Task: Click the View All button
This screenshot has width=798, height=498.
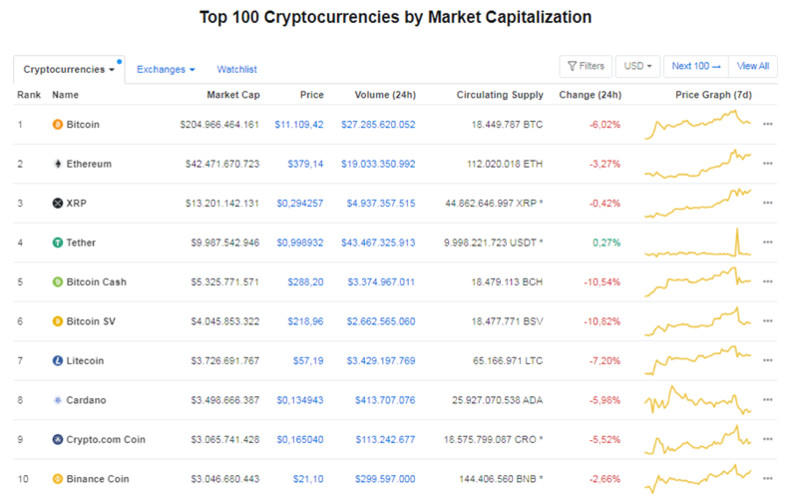Action: 753,66
